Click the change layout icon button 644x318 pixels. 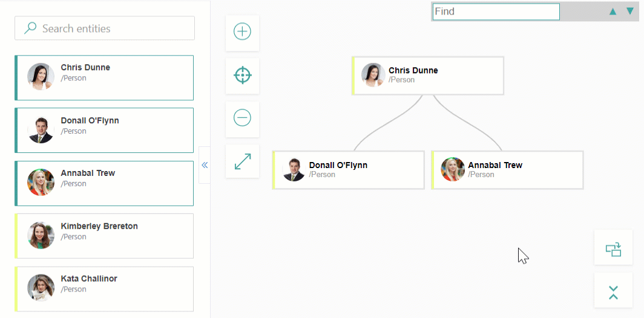point(613,248)
